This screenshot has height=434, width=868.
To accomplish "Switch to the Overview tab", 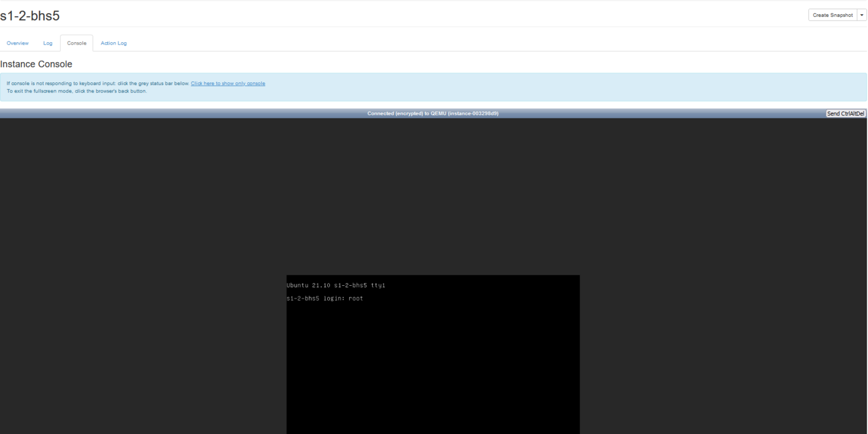I will [x=17, y=43].
